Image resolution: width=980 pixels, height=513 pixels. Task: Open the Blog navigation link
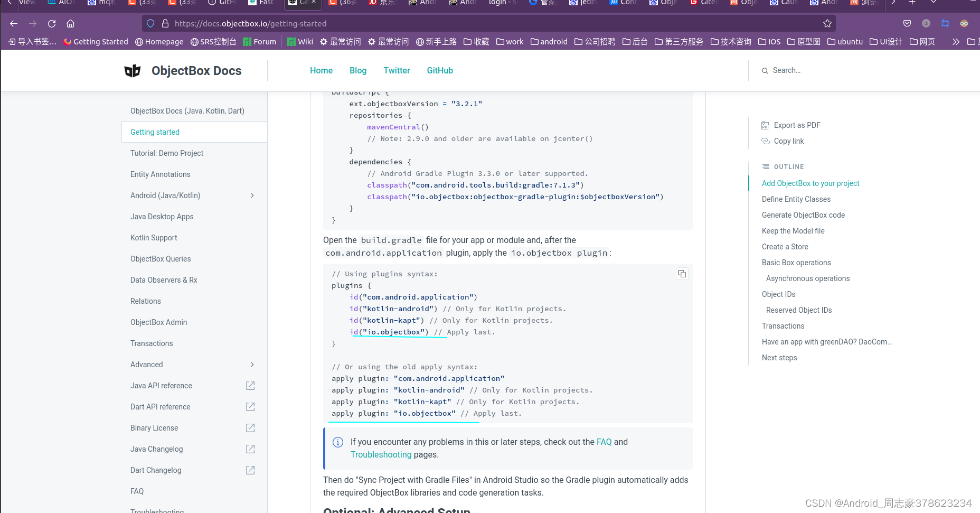coord(358,70)
